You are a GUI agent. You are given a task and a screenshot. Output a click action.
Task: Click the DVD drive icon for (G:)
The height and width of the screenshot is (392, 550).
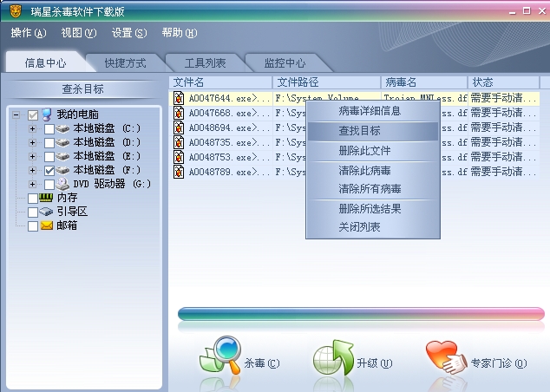point(62,184)
